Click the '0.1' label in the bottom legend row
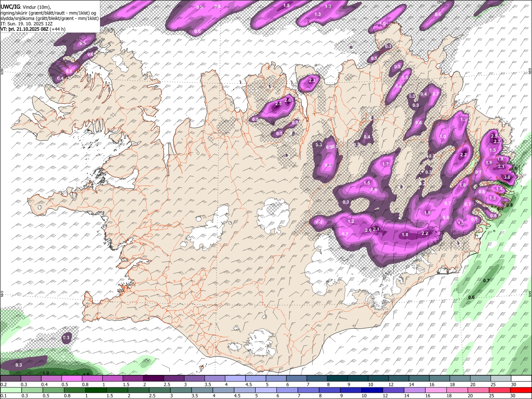This screenshot has height=399, width=532. point(3,396)
